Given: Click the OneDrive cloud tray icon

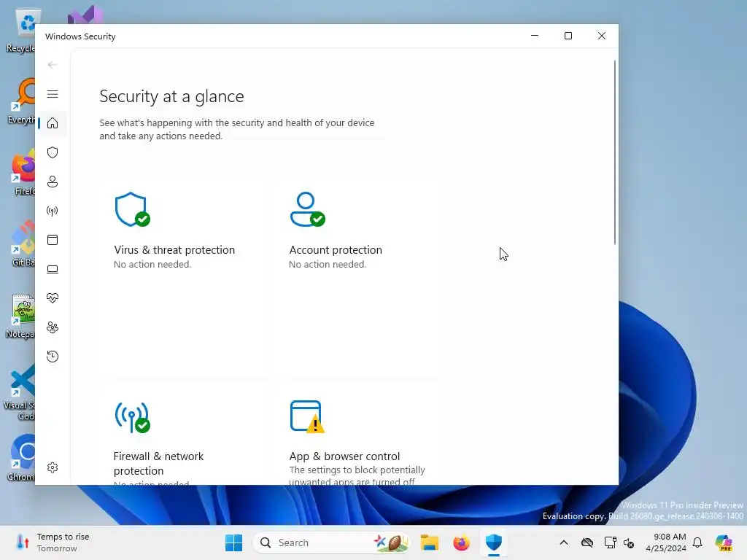Looking at the screenshot, I should tap(587, 542).
